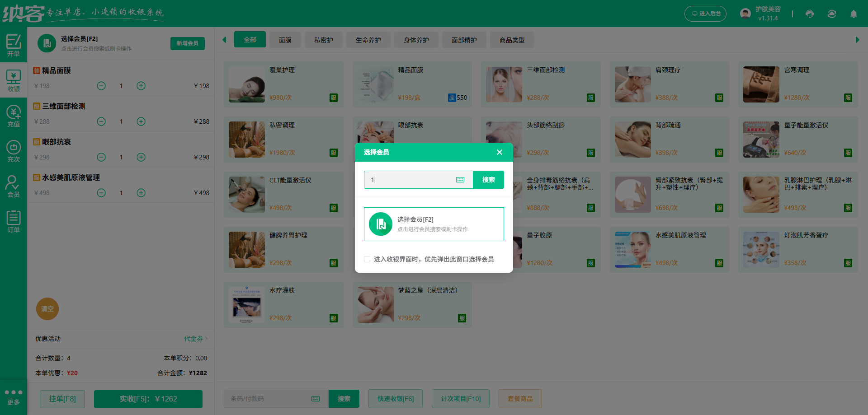Viewport: 868px width, 415px height.
Task: Click the on-screen keyboard icon in member search field
Action: click(x=460, y=180)
